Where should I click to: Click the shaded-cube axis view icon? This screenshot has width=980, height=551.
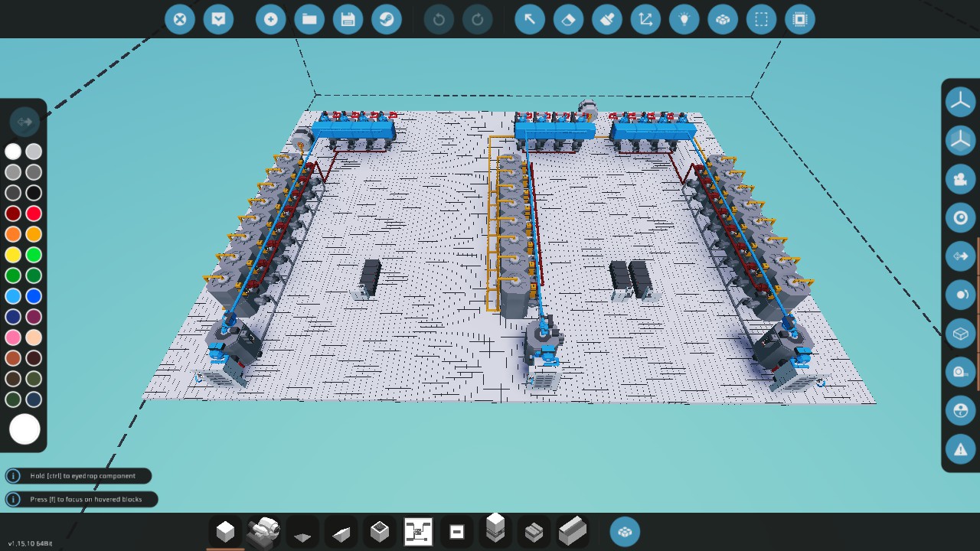coord(960,140)
